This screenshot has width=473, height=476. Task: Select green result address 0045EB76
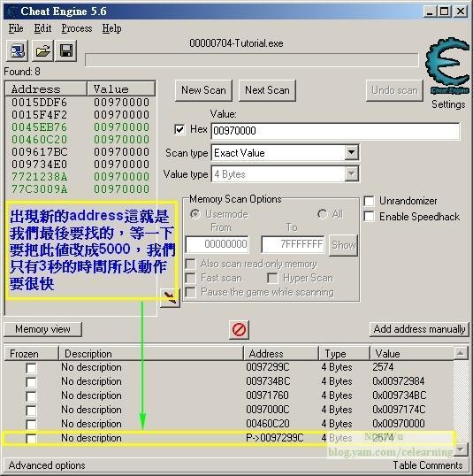coord(39,127)
